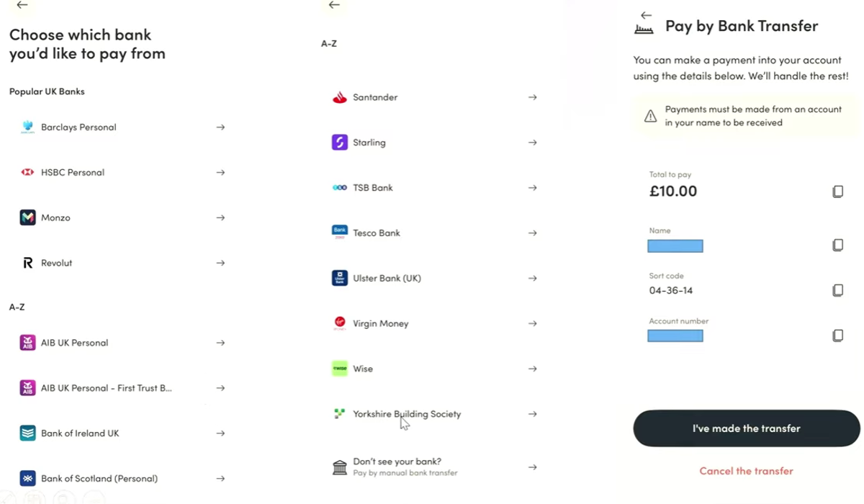Choose Yorkshire Building Society from list

click(407, 414)
